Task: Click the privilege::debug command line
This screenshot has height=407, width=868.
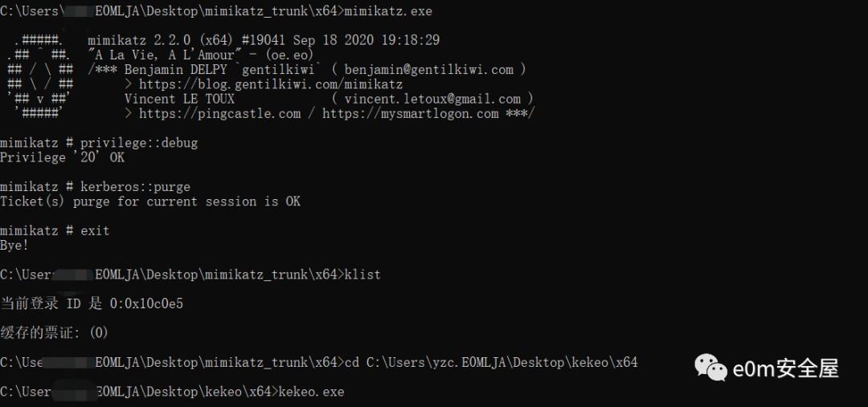Action: tap(99, 143)
